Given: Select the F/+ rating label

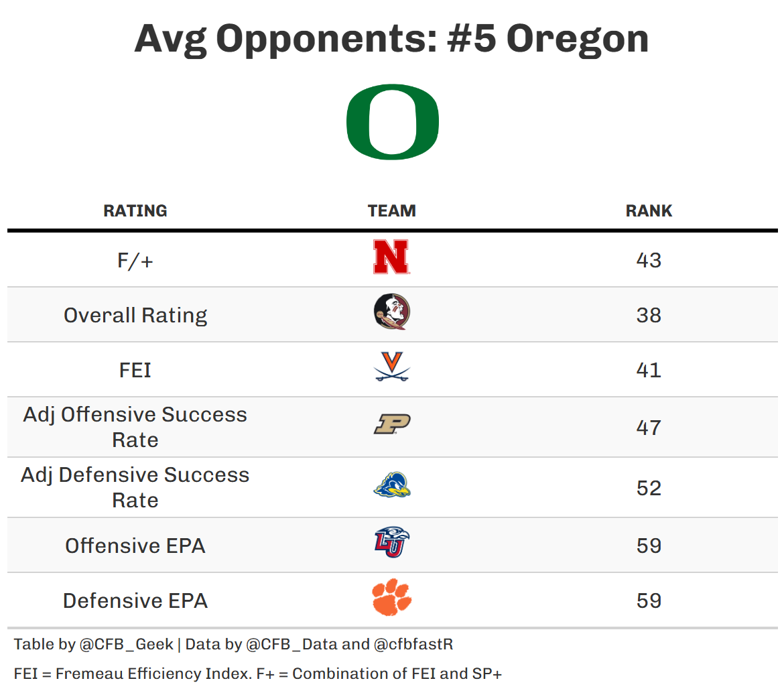Looking at the screenshot, I should [x=135, y=260].
